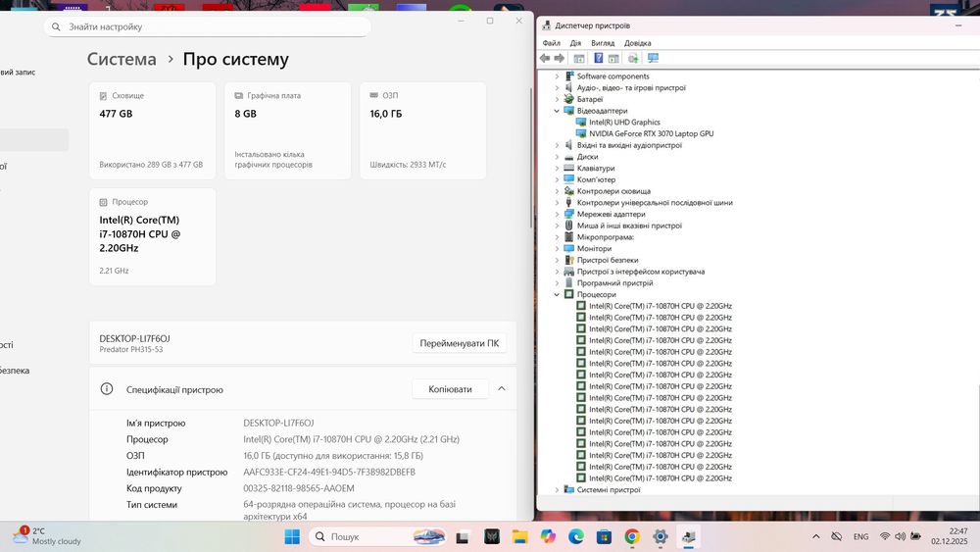Expand the Системні пристрої node
The height and width of the screenshot is (552, 980).
(557, 489)
